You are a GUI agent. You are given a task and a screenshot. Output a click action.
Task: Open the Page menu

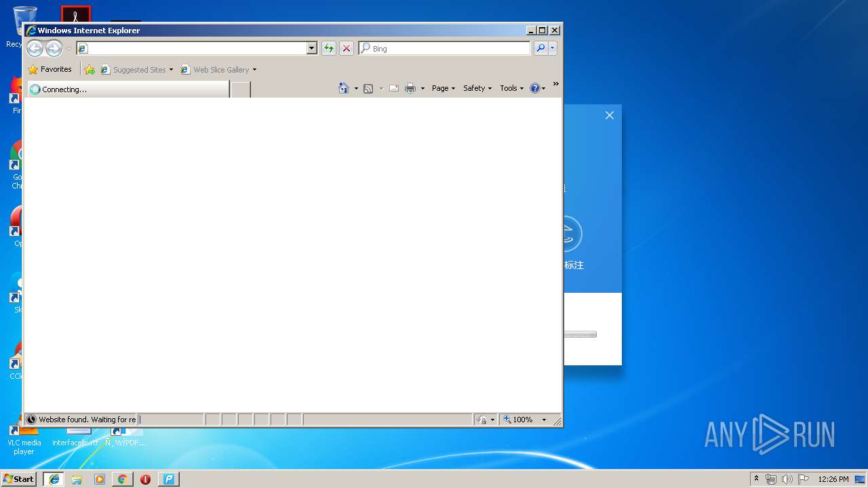pos(443,88)
